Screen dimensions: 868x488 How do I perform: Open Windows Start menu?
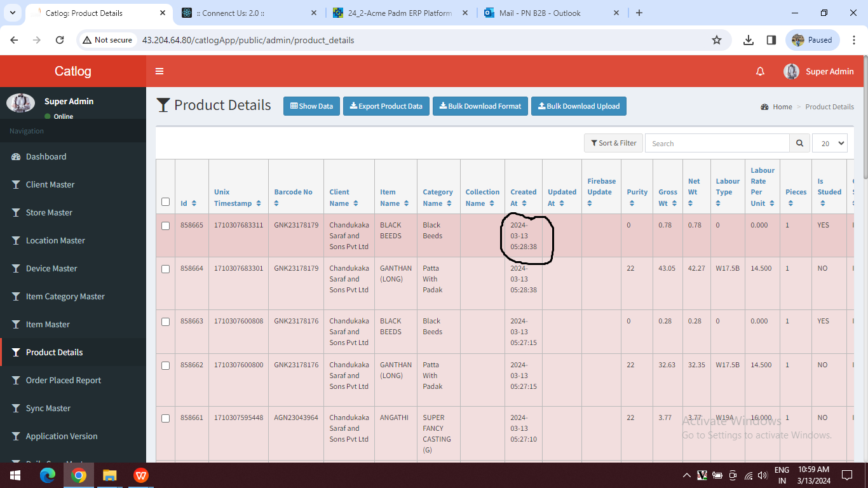coord(15,475)
